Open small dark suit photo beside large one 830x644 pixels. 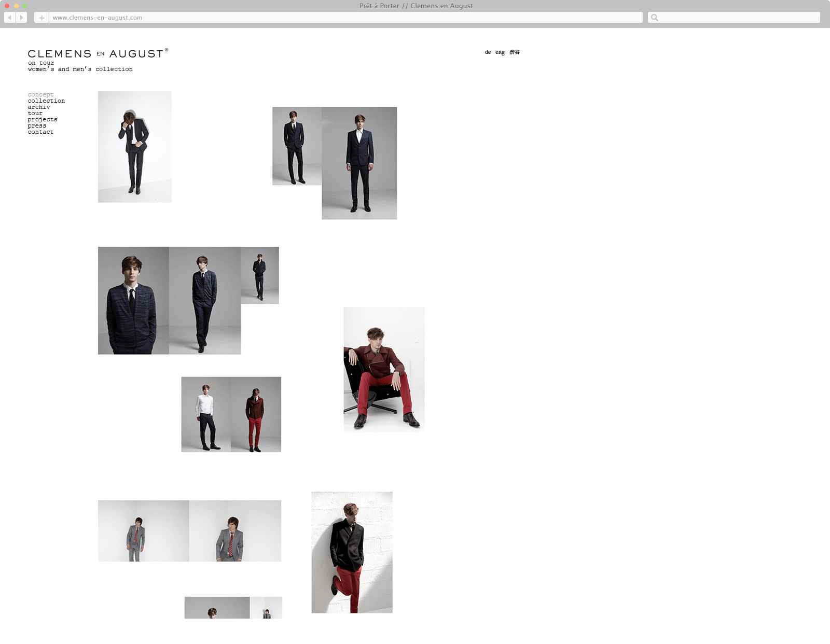click(297, 146)
